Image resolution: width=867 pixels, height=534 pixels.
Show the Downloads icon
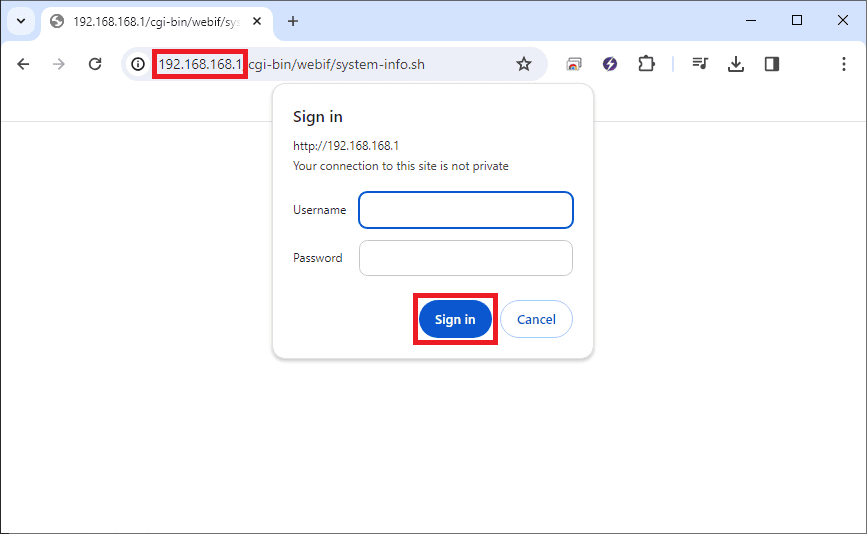(736, 64)
